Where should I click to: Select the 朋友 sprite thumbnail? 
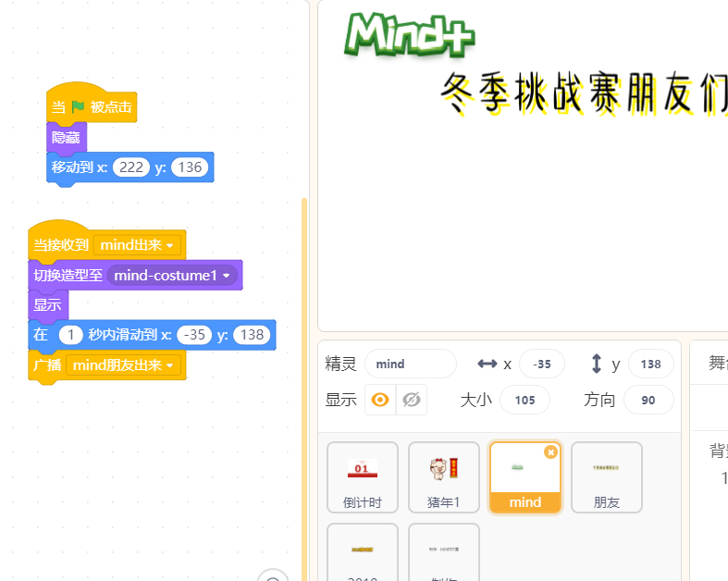[606, 477]
